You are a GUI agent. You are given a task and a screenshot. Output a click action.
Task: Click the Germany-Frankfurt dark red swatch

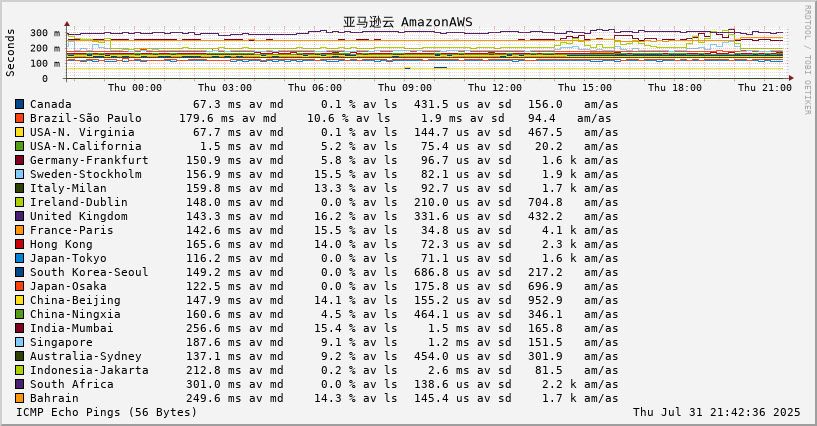(x=19, y=160)
